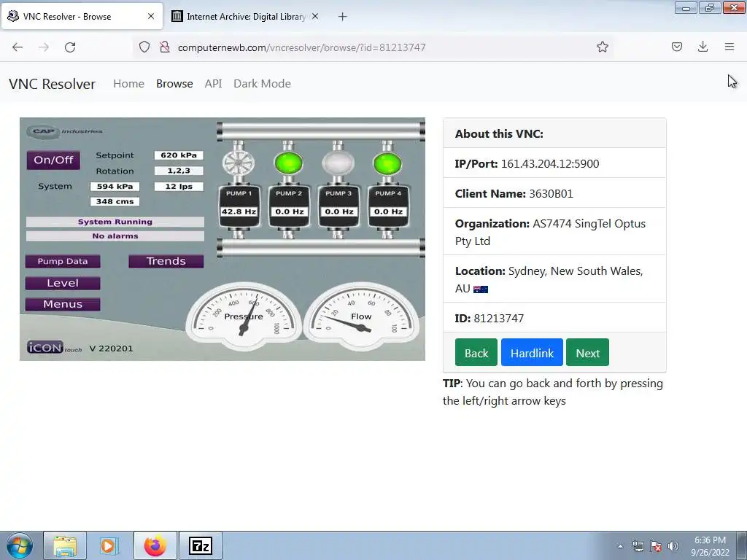Click the green Next button
Screen dimensions: 747x560
(587, 353)
